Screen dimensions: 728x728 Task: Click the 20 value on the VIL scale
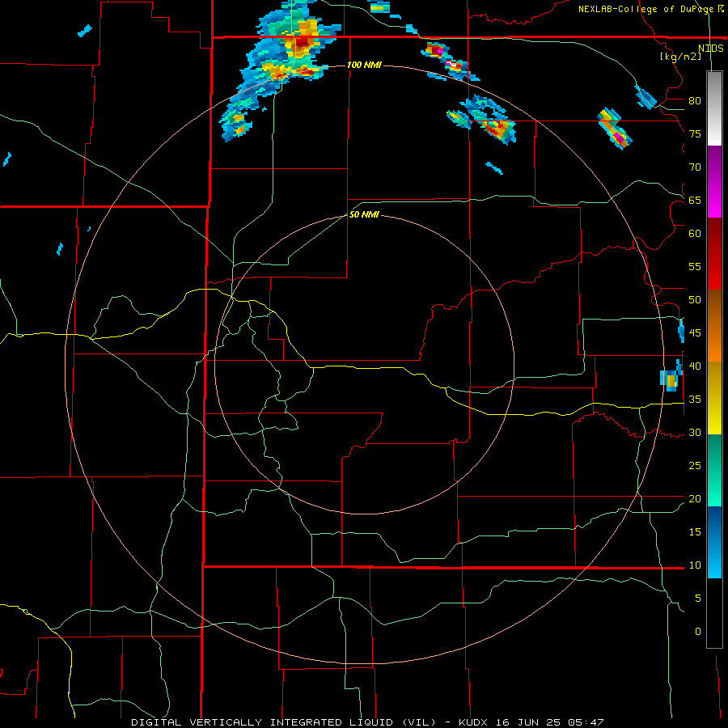[x=695, y=498]
